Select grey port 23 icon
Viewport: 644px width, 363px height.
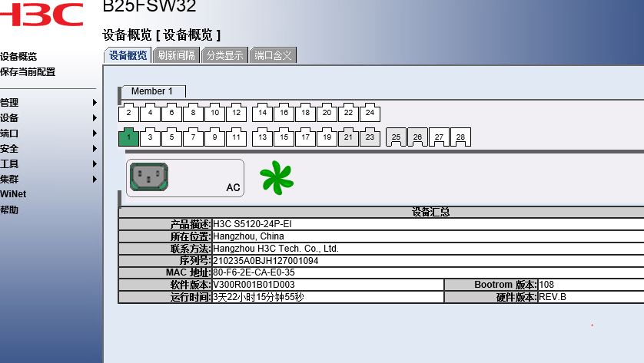coord(370,137)
